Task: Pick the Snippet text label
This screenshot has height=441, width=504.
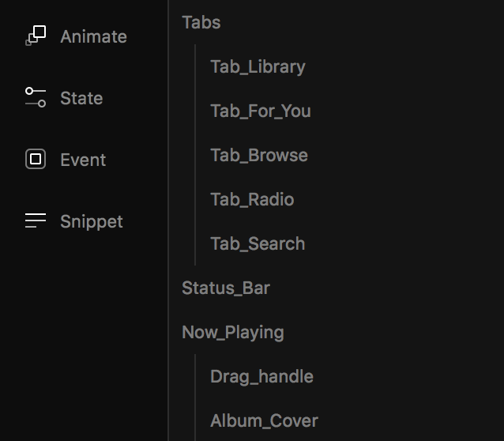Action: click(x=92, y=221)
